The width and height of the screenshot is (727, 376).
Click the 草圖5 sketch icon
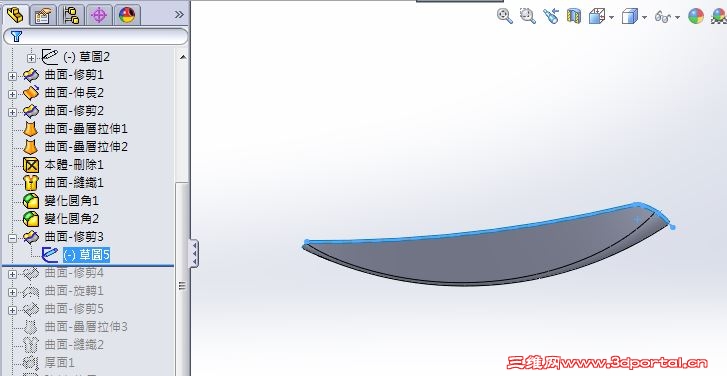point(50,255)
